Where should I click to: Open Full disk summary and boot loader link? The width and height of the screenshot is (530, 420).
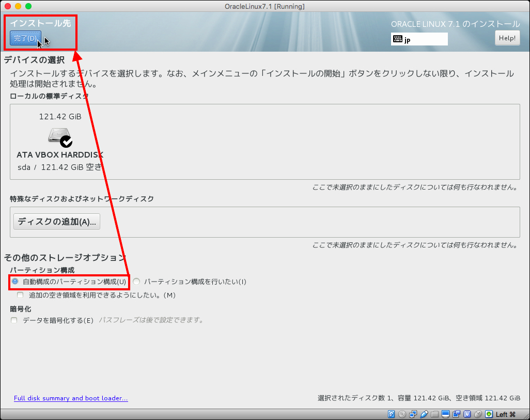71,398
